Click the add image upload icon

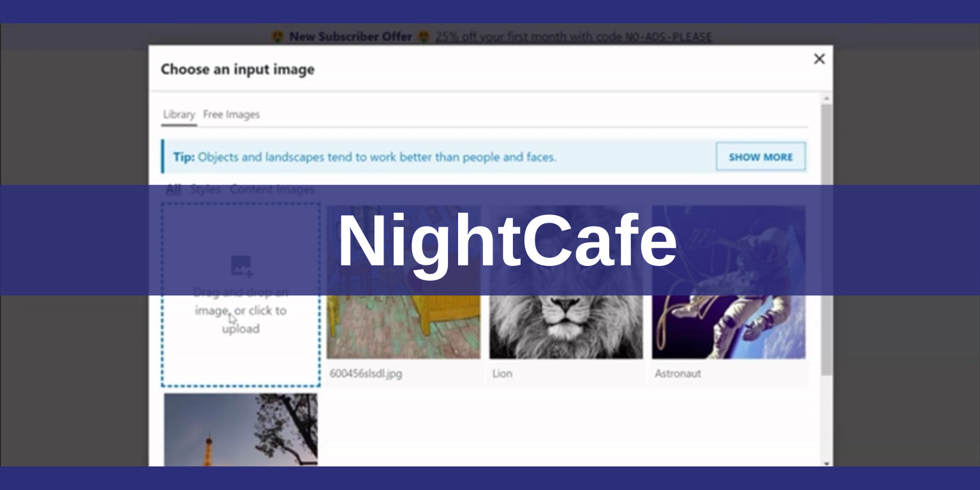(241, 266)
